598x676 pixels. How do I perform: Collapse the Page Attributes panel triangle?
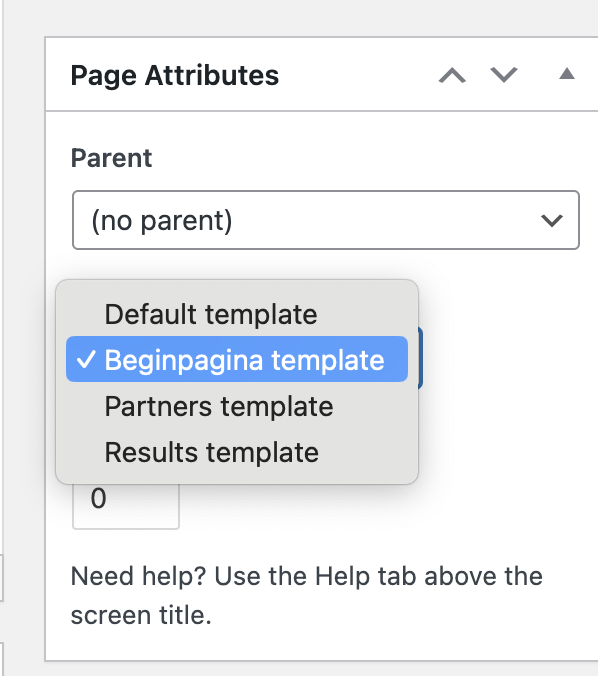click(567, 74)
